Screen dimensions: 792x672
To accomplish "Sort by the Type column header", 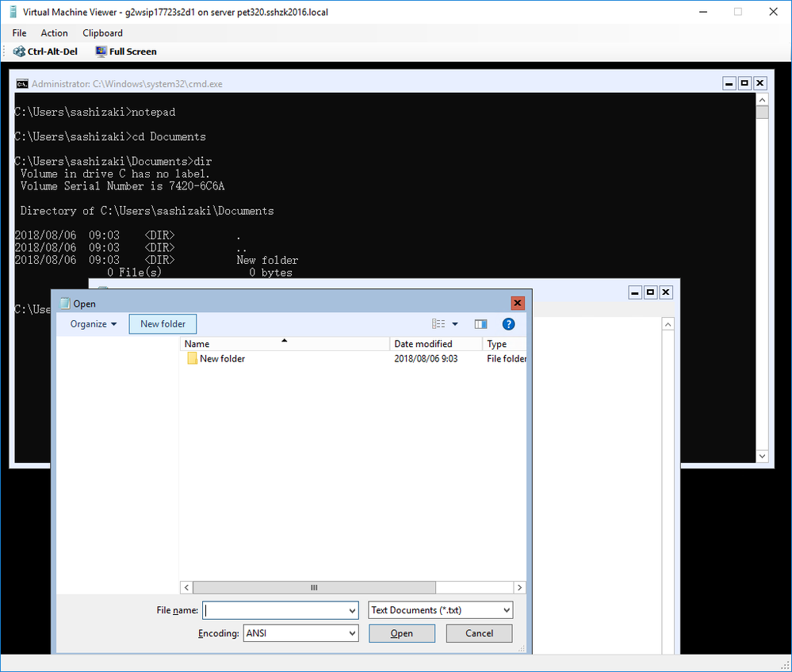I will click(504, 344).
